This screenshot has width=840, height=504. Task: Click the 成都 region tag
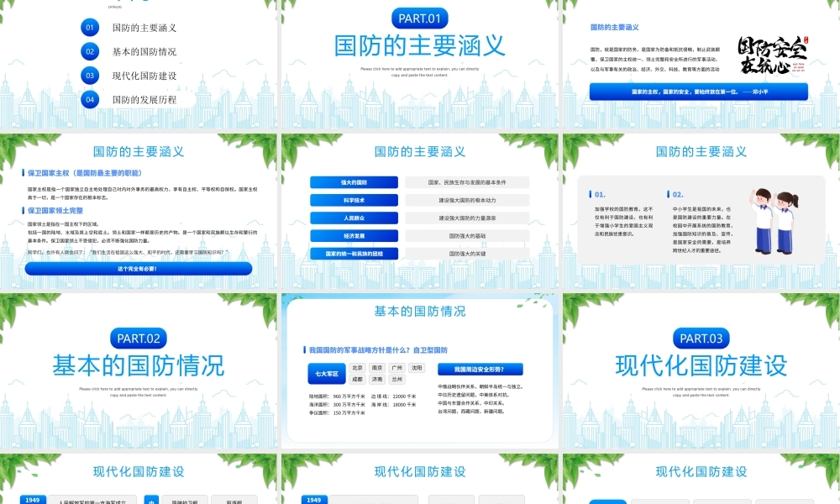(x=357, y=379)
